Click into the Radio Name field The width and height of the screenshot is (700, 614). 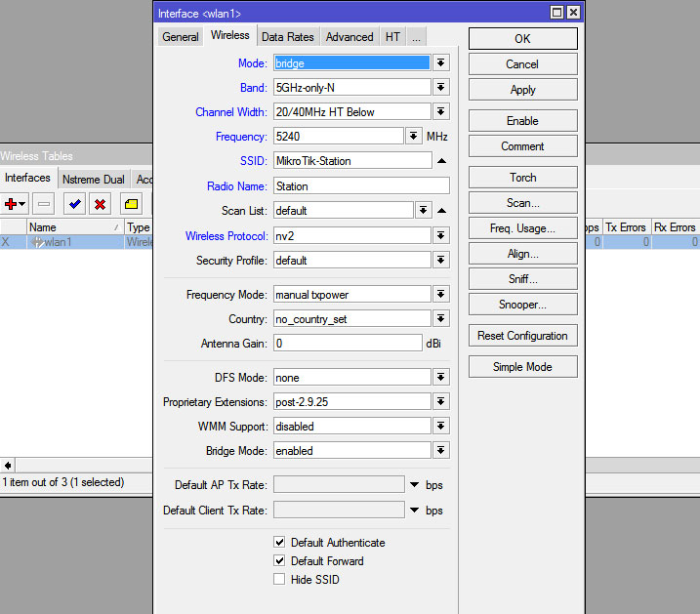360,186
